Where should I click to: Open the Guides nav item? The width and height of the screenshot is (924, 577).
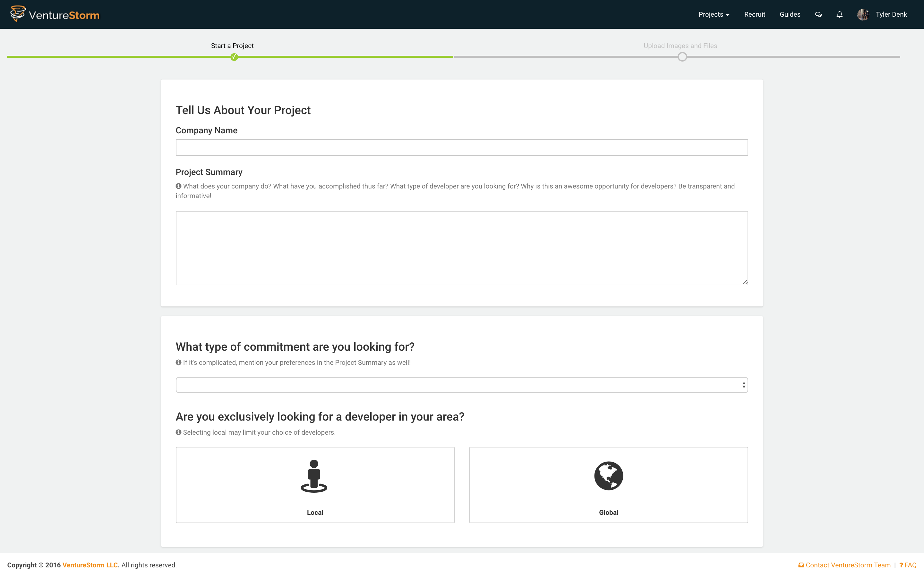pyautogui.click(x=790, y=14)
